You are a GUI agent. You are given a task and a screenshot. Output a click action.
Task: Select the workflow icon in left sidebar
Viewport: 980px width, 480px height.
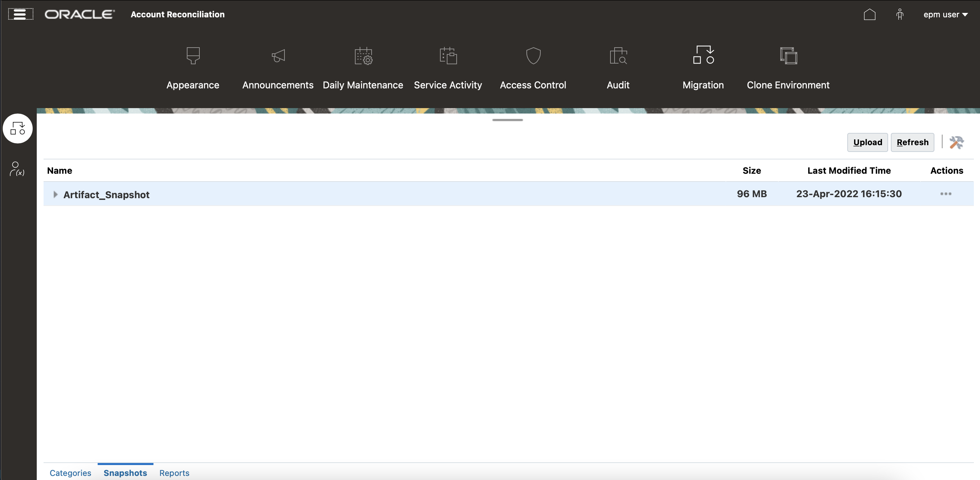pyautogui.click(x=17, y=128)
